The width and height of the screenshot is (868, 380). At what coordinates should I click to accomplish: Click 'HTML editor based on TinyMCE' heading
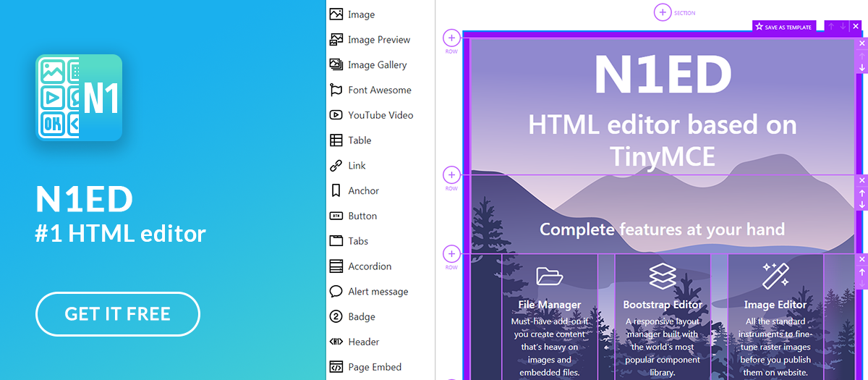pos(663,140)
